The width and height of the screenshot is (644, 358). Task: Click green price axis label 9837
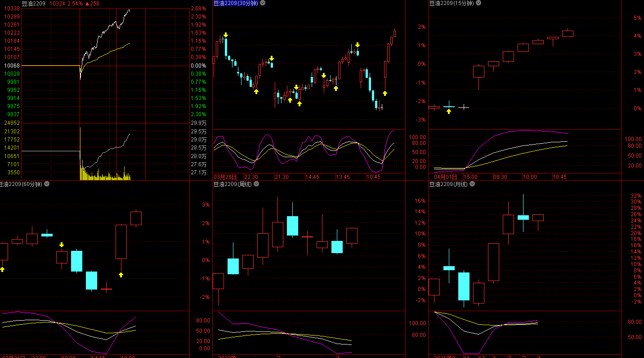pos(13,114)
